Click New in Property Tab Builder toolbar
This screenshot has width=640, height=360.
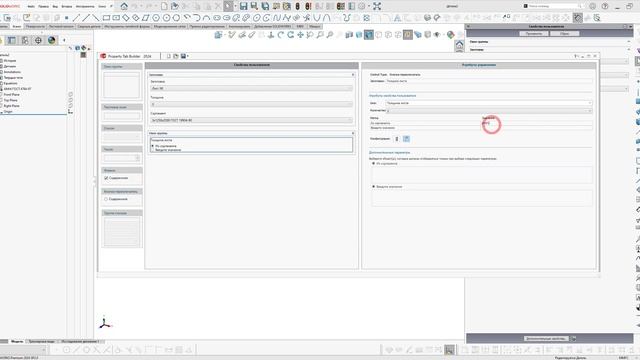[x=169, y=56]
